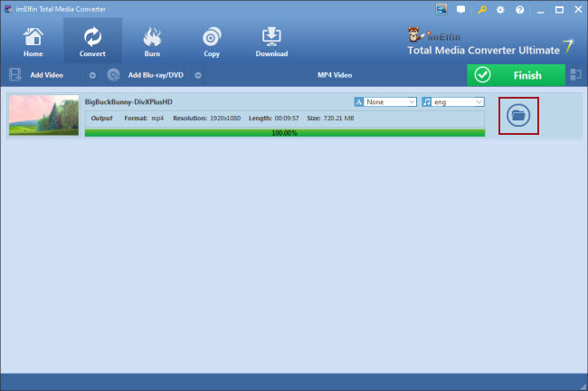Expand the Add Blu-ray/DVD dropdown arrow

point(198,75)
